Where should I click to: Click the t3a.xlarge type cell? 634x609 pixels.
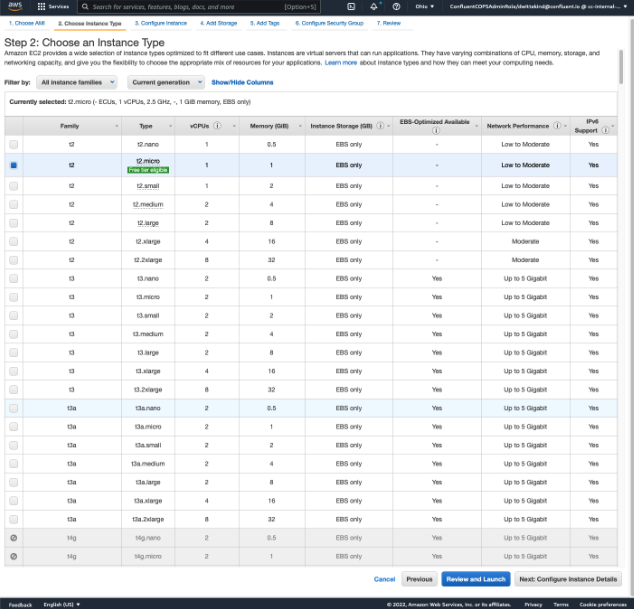pyautogui.click(x=148, y=501)
